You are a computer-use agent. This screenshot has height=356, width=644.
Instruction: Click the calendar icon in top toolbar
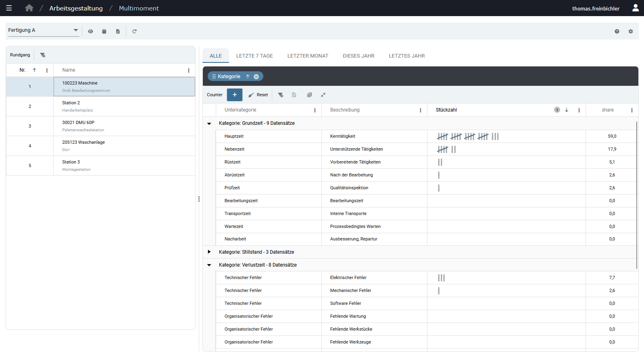(x=104, y=31)
